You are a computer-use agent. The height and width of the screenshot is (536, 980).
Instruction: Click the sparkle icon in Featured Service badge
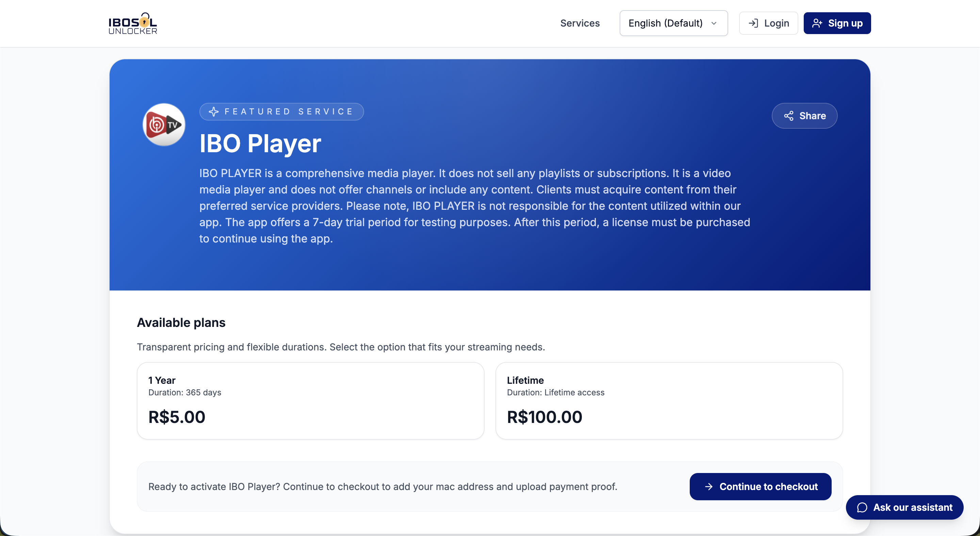[214, 112]
